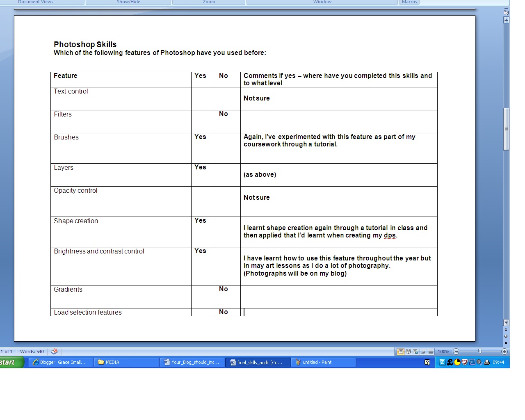Image resolution: width=525 pixels, height=420 pixels.
Task: Click the speaker volume icon in the tray
Action: [478, 362]
